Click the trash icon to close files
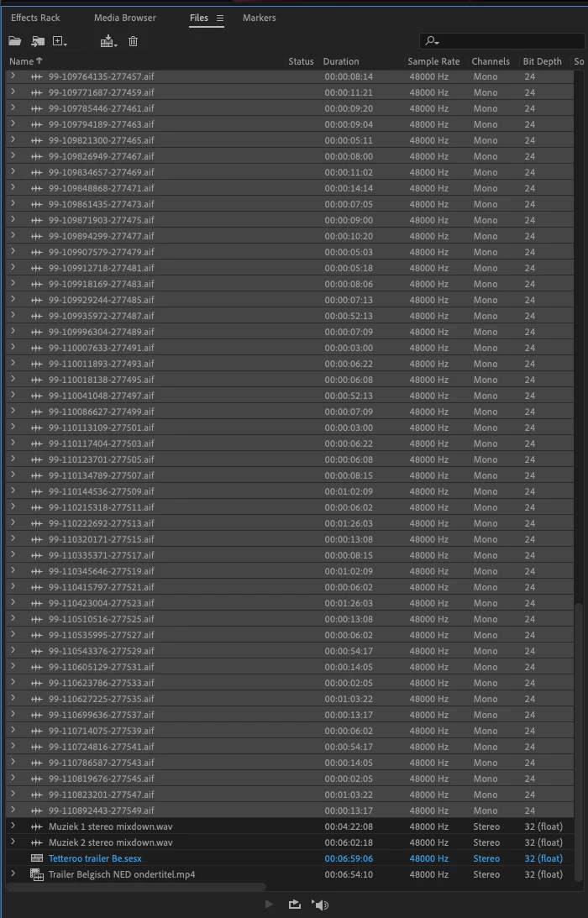 pyautogui.click(x=133, y=41)
